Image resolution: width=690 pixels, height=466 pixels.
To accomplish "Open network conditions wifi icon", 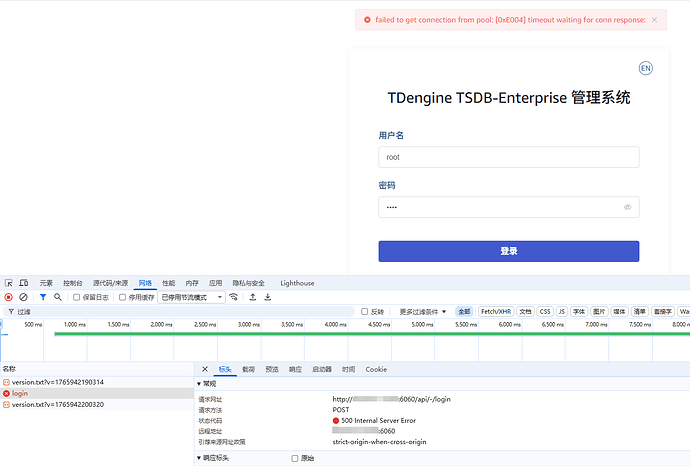I will point(234,297).
